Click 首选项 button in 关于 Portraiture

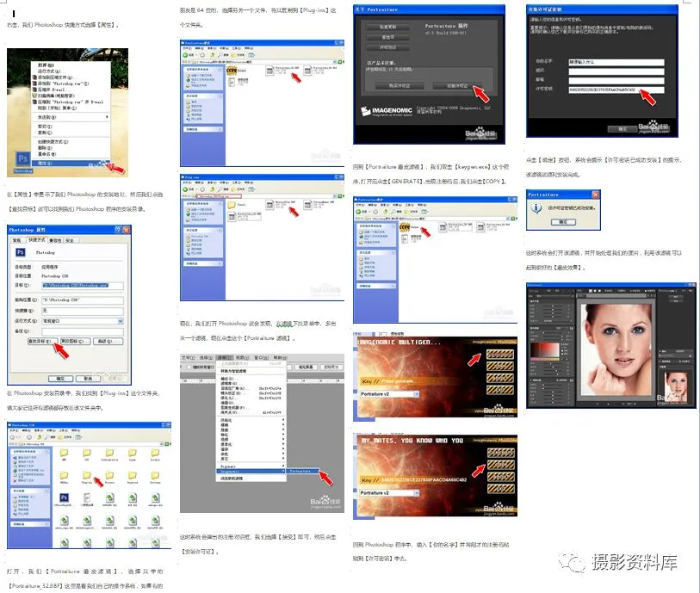pos(387,37)
